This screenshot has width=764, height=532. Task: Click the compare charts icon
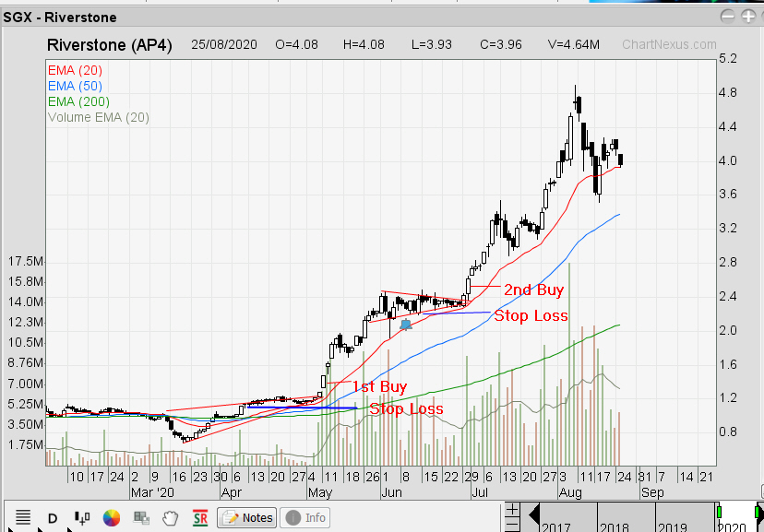141,518
